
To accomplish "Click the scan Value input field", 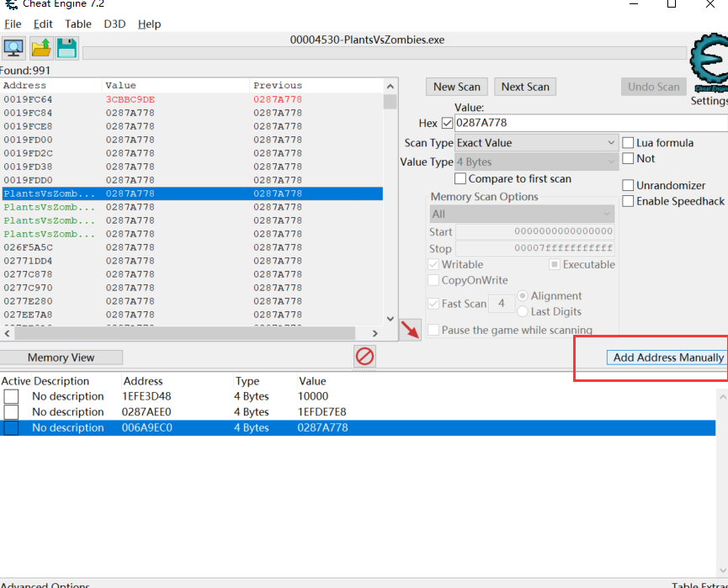I will point(591,123).
